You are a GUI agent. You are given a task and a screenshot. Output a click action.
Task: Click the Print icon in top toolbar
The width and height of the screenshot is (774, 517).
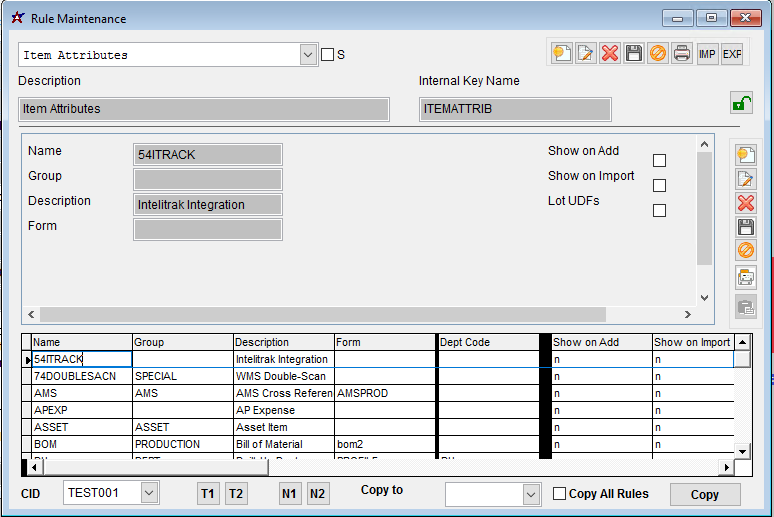click(682, 54)
